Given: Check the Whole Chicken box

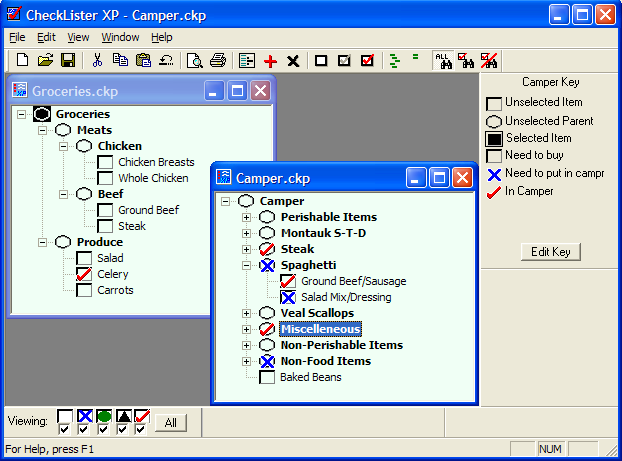Looking at the screenshot, I should pos(105,178).
